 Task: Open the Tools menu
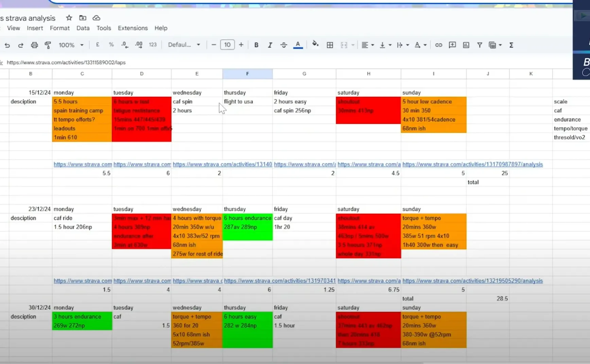pos(104,28)
